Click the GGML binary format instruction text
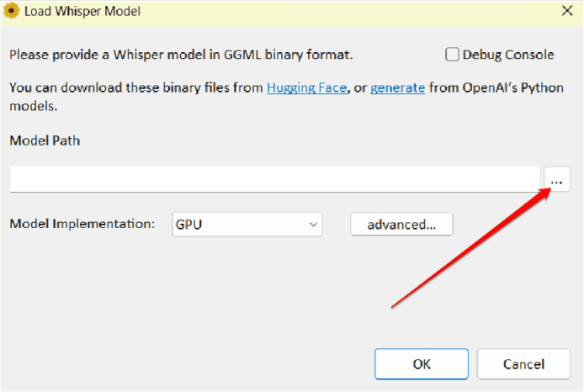The image size is (584, 392). tap(181, 56)
